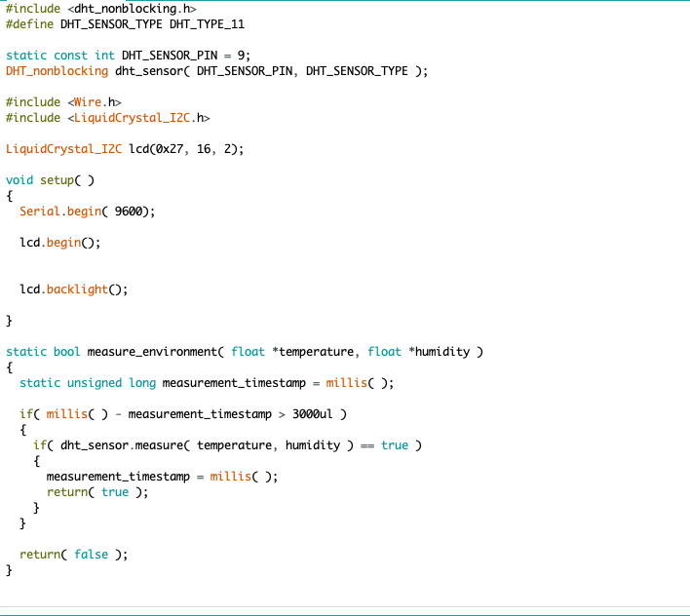This screenshot has width=690, height=616.
Task: Click the '#include <dht_nonblocking.h>' line
Action: [101, 9]
